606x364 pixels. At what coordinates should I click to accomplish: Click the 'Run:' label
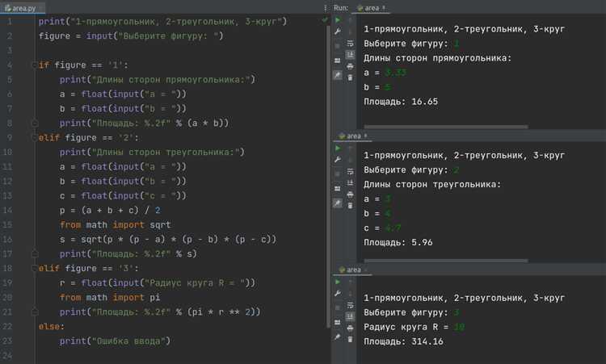coord(340,8)
